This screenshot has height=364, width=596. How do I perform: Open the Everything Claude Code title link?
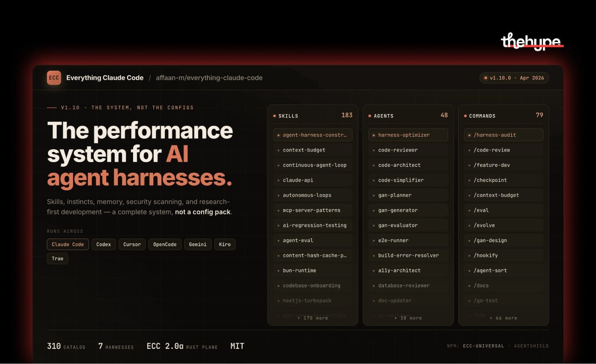click(x=105, y=78)
